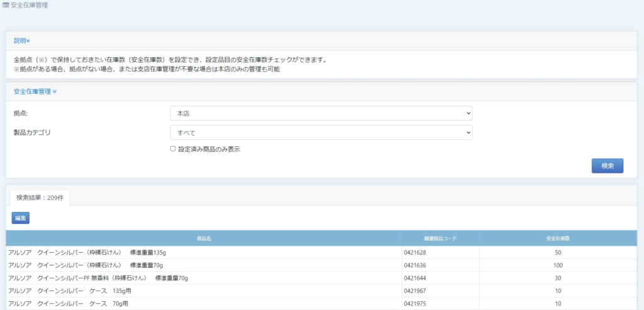The width and height of the screenshot is (644, 310).
Task: Select the クイーンシルバー ケース 135g用 row
Action: tap(70, 291)
